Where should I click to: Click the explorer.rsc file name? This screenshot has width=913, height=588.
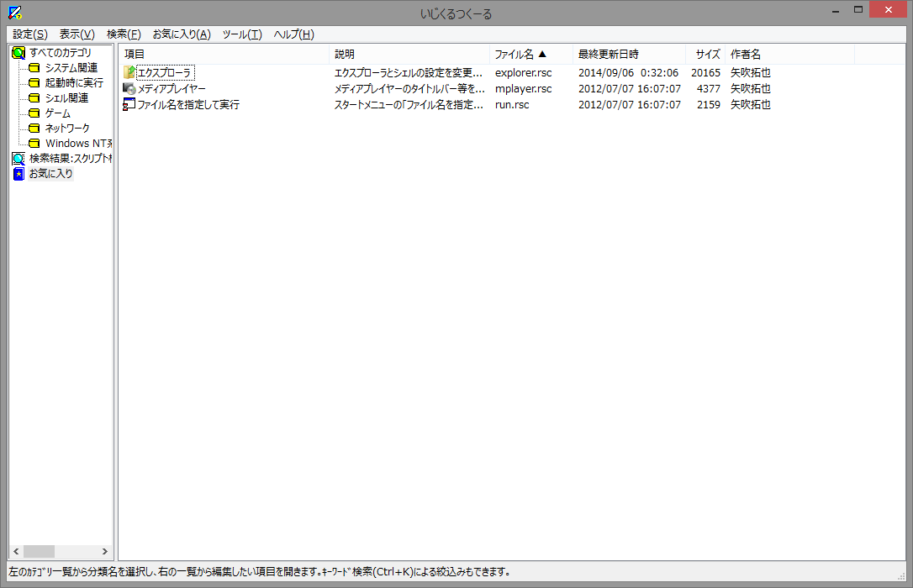click(x=524, y=73)
